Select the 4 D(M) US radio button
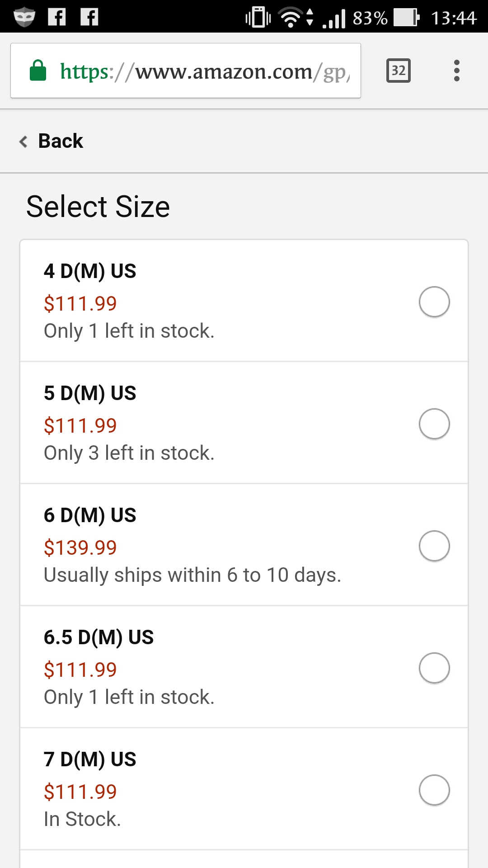488x868 pixels. point(434,302)
